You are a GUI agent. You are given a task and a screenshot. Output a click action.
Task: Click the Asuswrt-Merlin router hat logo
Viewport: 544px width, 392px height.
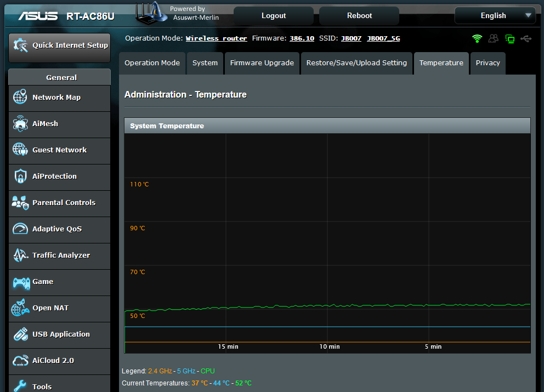[151, 13]
